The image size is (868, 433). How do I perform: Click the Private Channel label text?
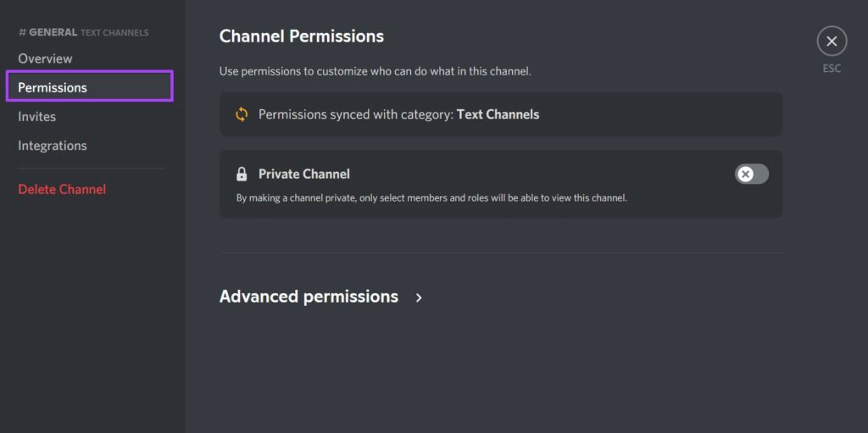pos(303,174)
